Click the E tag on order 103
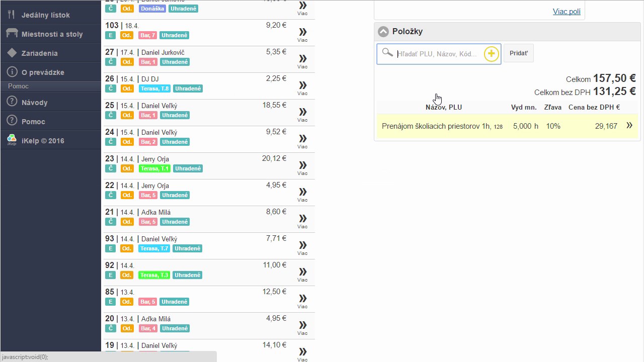 [x=111, y=35]
